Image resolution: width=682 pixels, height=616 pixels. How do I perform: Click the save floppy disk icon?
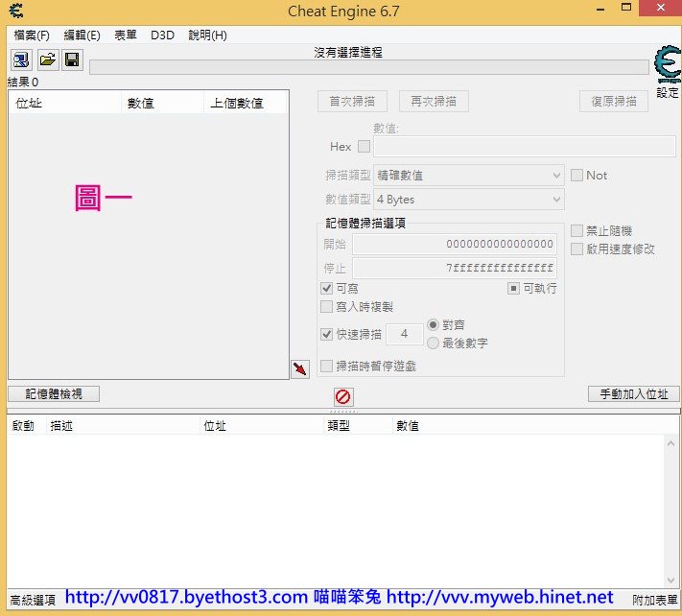pos(72,59)
